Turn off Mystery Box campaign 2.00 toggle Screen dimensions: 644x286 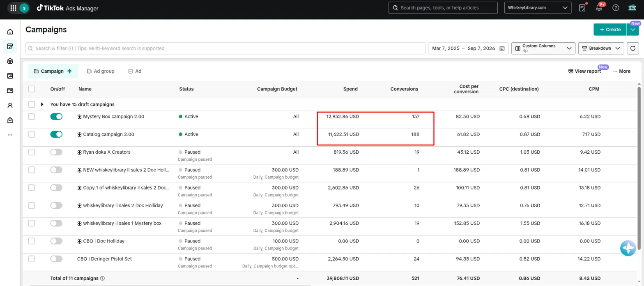tap(56, 117)
